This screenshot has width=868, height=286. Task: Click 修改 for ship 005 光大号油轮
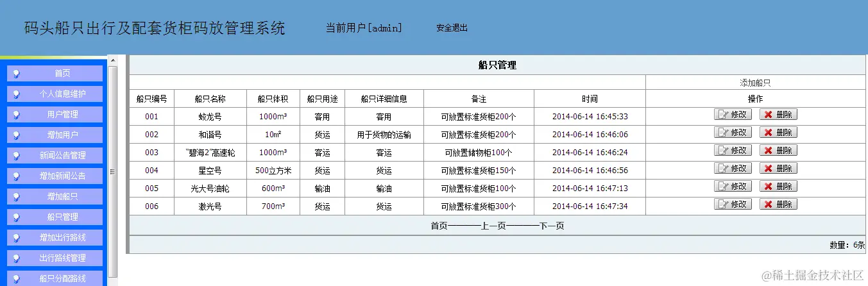click(733, 187)
